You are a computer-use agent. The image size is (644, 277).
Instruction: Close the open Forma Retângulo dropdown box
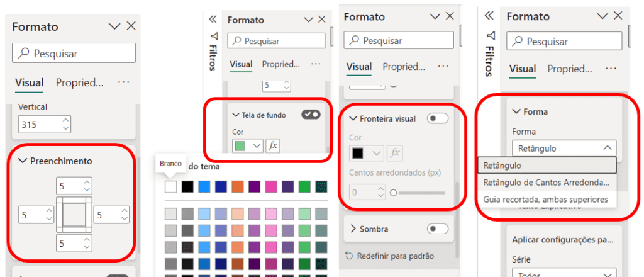point(564,148)
